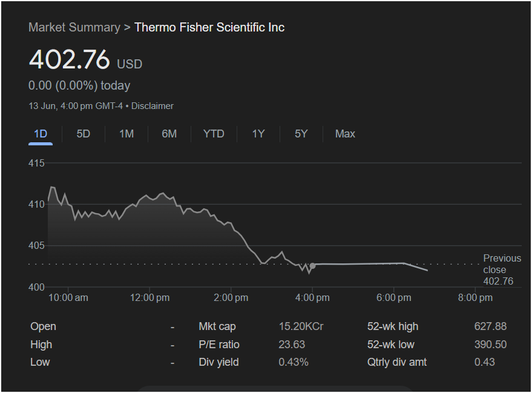Open the Market Summary link
Screen dimensions: 532x393
point(74,27)
